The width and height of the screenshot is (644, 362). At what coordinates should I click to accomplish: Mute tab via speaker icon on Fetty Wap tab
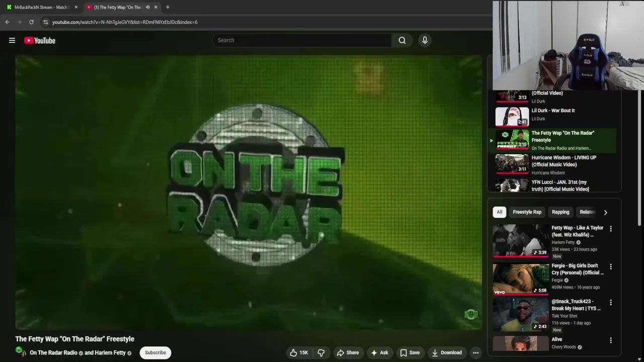[x=147, y=7]
